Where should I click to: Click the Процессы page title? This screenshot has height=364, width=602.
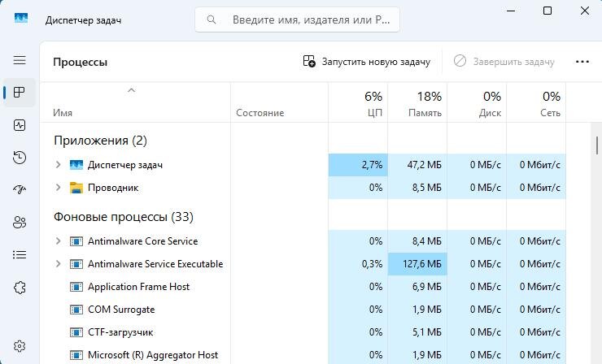click(81, 62)
